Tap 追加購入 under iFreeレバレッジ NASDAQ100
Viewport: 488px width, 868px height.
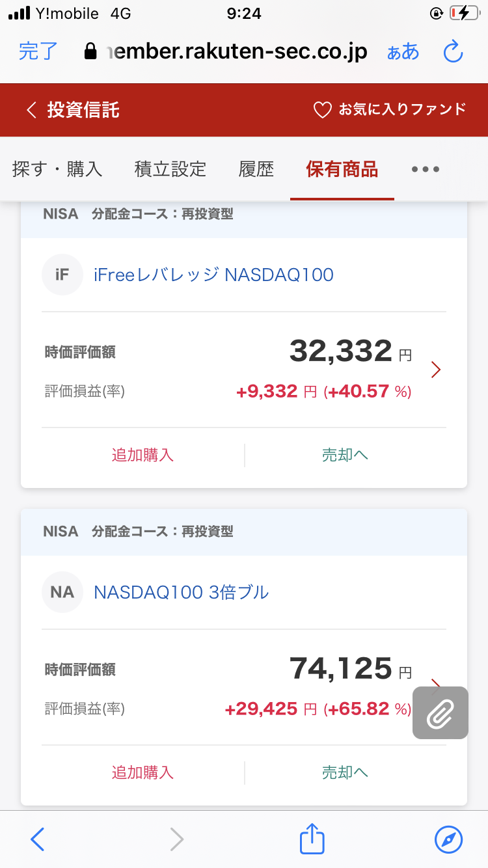142,455
